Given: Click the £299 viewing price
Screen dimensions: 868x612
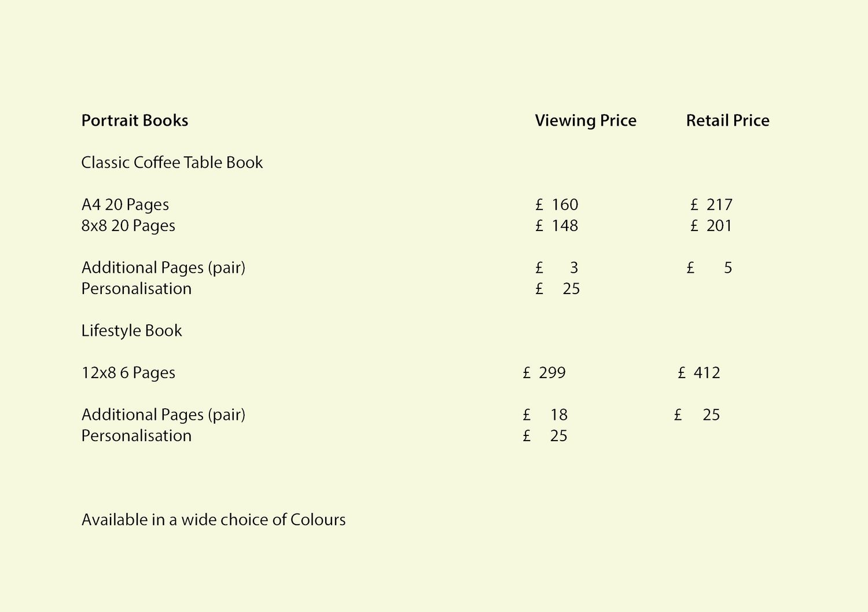Looking at the screenshot, I should coord(544,373).
